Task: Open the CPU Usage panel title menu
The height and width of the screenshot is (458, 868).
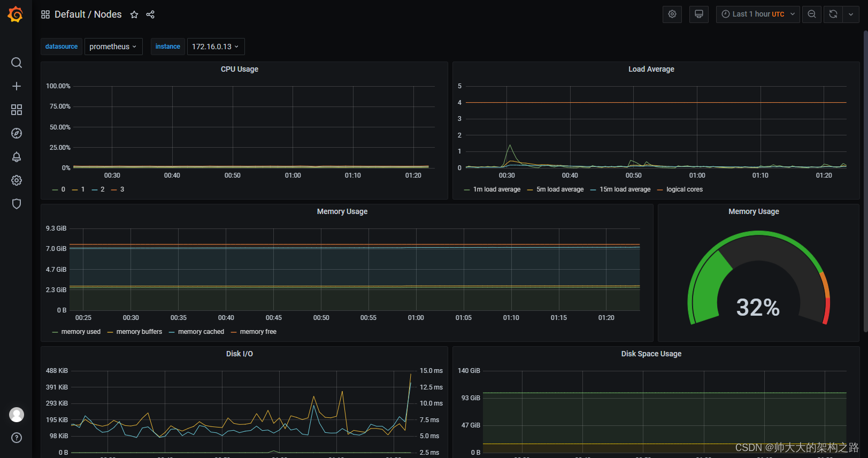Action: [x=240, y=69]
